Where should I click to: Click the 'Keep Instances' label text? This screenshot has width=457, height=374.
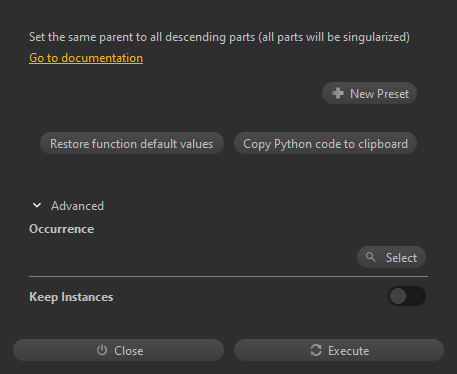[71, 297]
